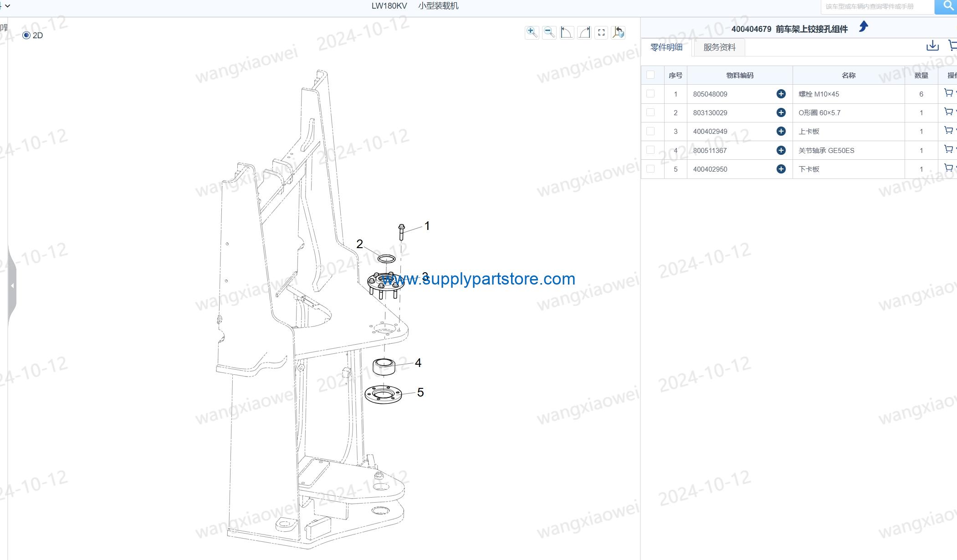957x560 pixels.
Task: Select the 2D view radio button
Action: [x=26, y=36]
